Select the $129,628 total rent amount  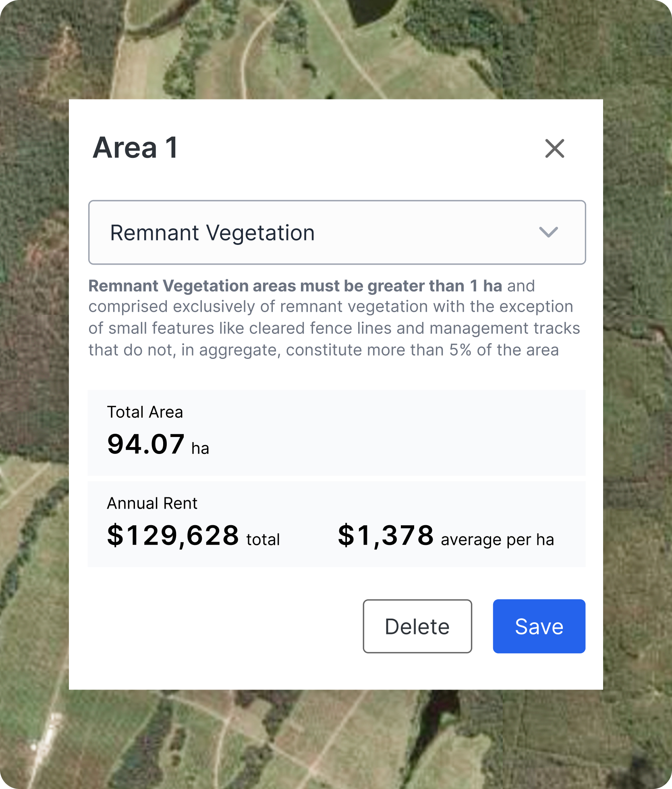(x=173, y=536)
